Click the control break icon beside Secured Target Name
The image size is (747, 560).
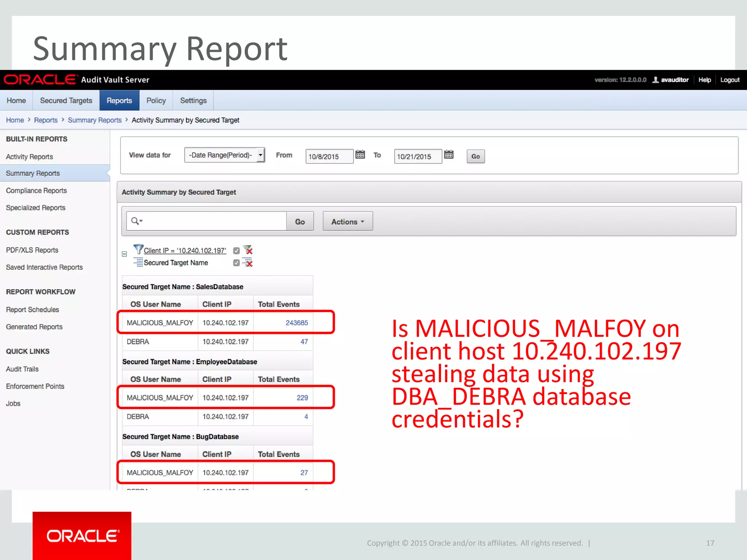tap(138, 262)
